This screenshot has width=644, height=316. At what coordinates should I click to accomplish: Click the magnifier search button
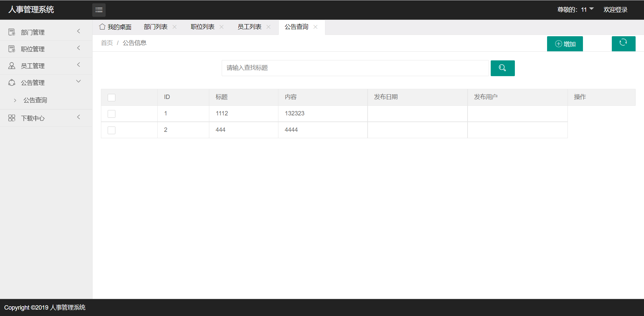click(x=502, y=68)
